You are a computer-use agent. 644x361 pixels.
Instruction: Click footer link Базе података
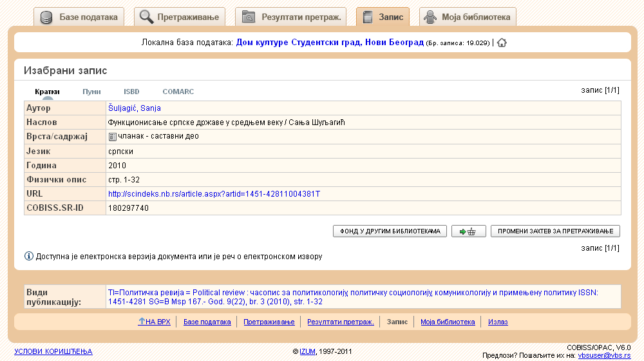click(207, 322)
